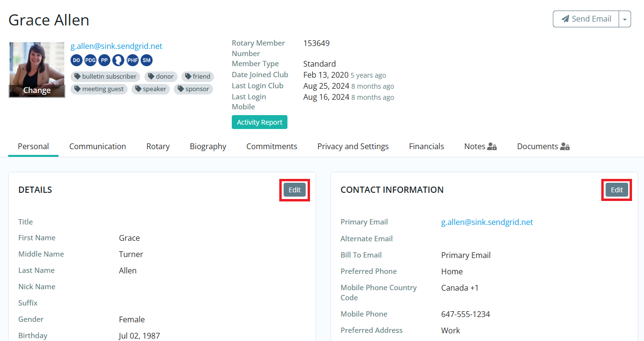Click the DO member badge icon
The image size is (644, 341).
(76, 60)
